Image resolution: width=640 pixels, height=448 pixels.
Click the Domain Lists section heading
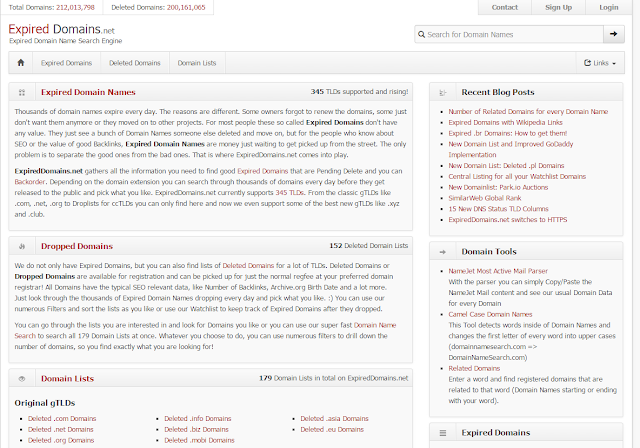tap(67, 379)
